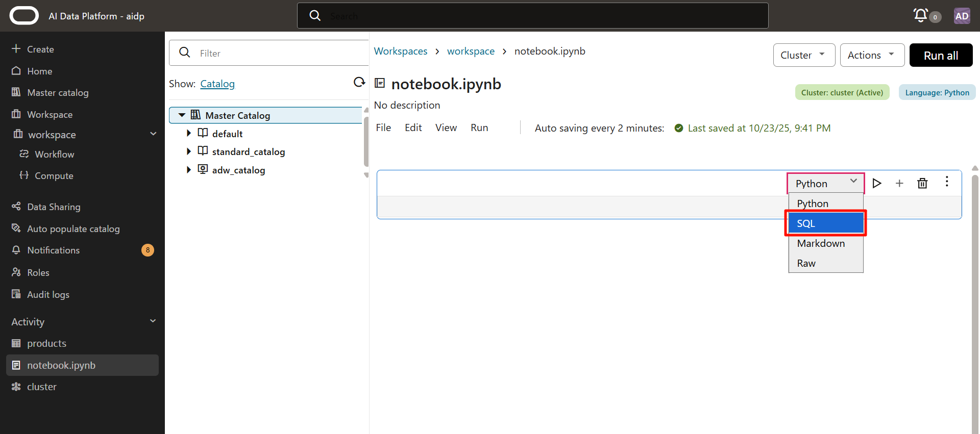
Task: Choose Raw from the language list
Action: (x=826, y=263)
